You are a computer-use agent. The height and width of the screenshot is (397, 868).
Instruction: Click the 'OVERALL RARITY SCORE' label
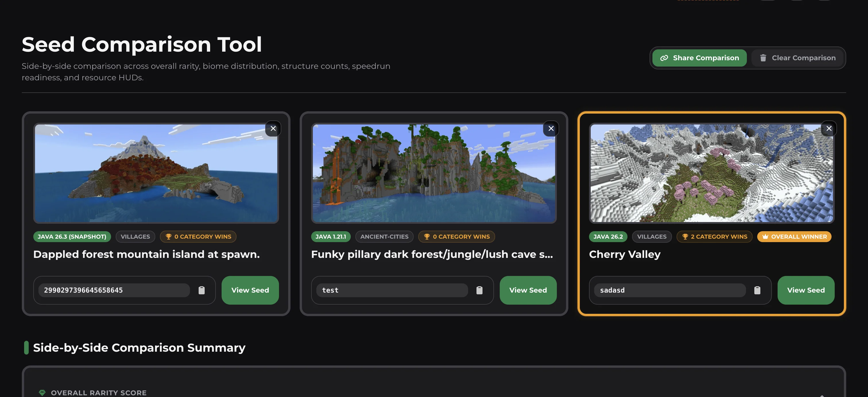pos(99,393)
